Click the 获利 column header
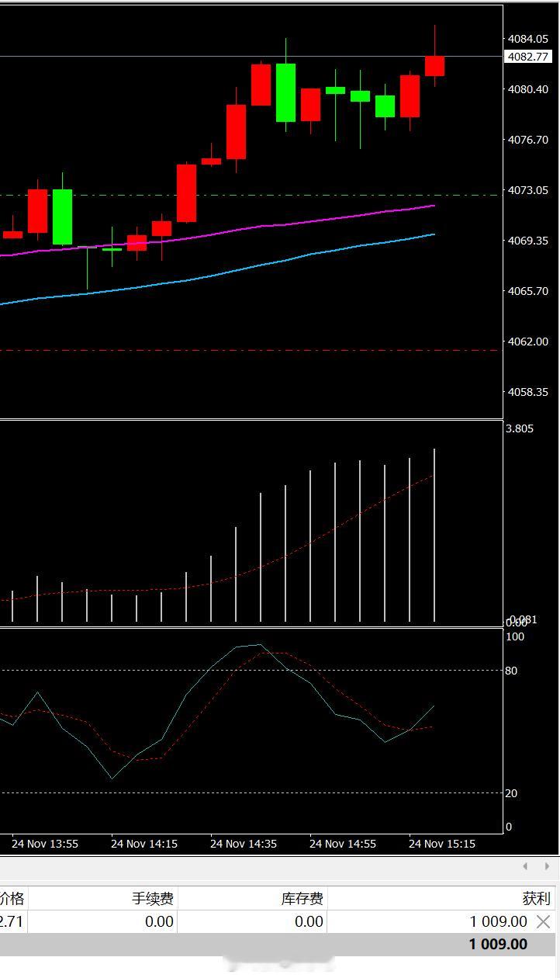This screenshot has height=978, width=560. [535, 899]
